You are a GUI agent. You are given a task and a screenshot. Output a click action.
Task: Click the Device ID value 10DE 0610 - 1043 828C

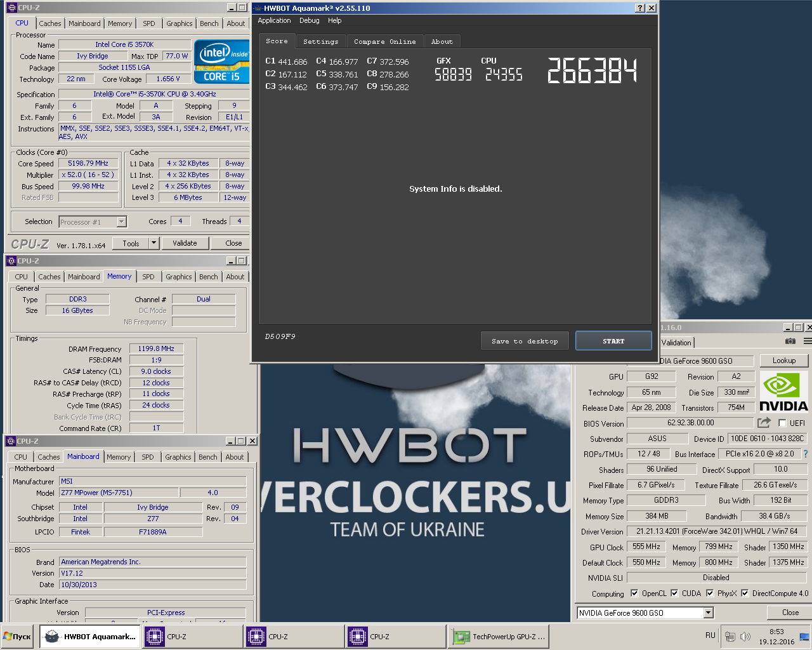[x=767, y=439]
